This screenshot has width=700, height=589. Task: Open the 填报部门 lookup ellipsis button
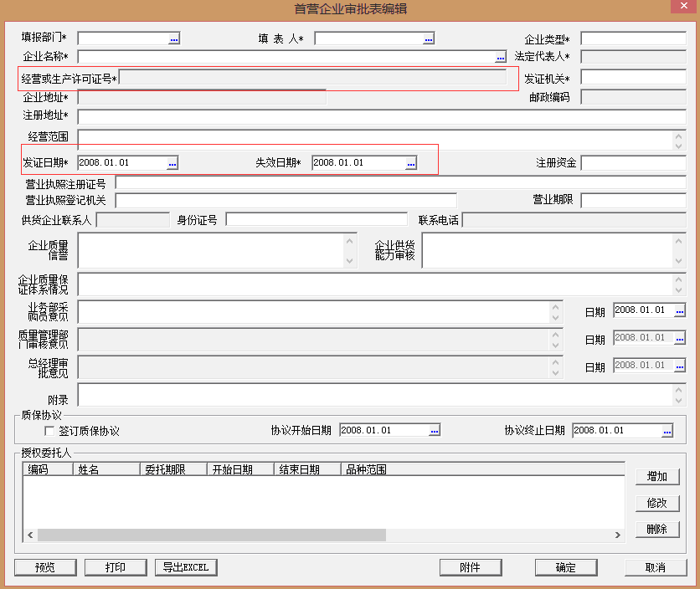click(x=173, y=38)
